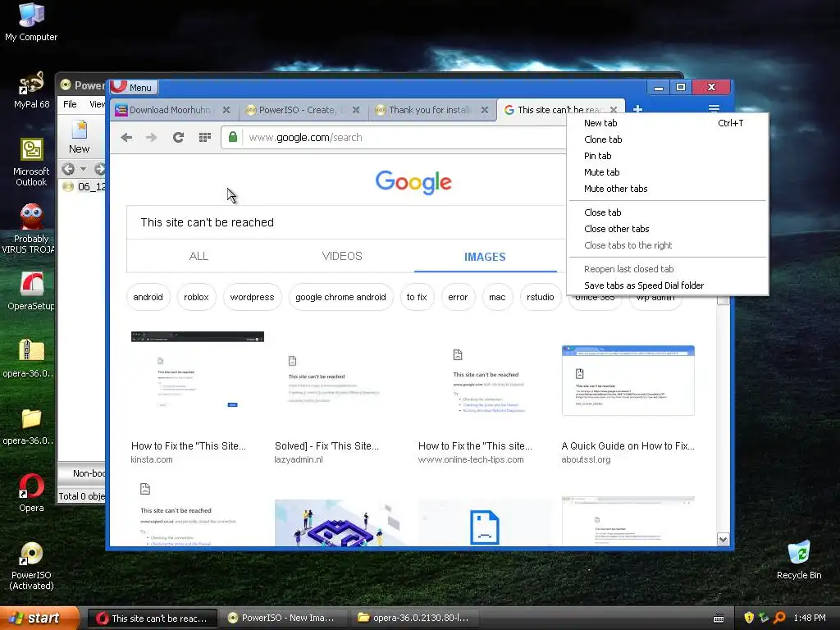The image size is (840, 630).
Task: Open the OperaSetup desktop icon
Action: (x=31, y=291)
